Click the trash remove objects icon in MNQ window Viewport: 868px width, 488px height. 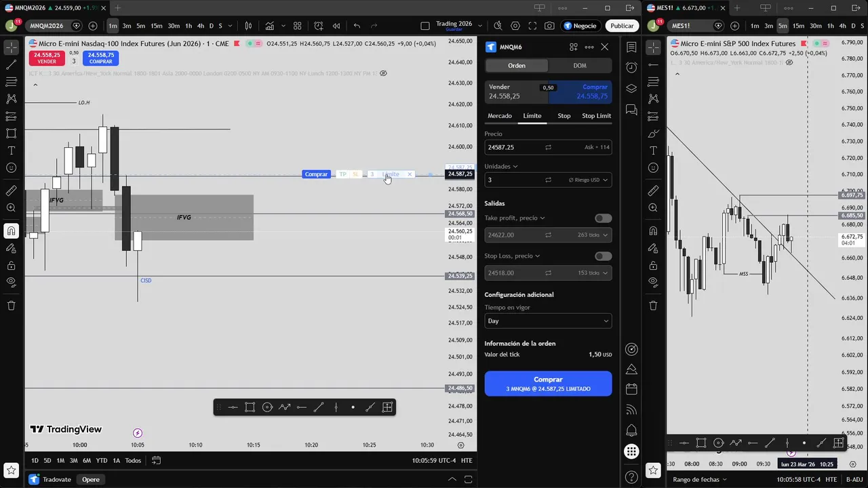point(11,306)
